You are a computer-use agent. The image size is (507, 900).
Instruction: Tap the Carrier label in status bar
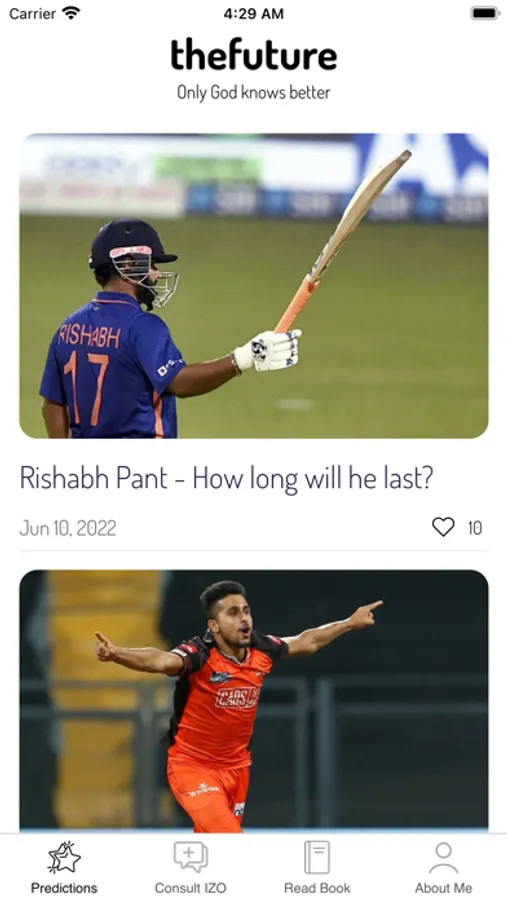tap(32, 13)
